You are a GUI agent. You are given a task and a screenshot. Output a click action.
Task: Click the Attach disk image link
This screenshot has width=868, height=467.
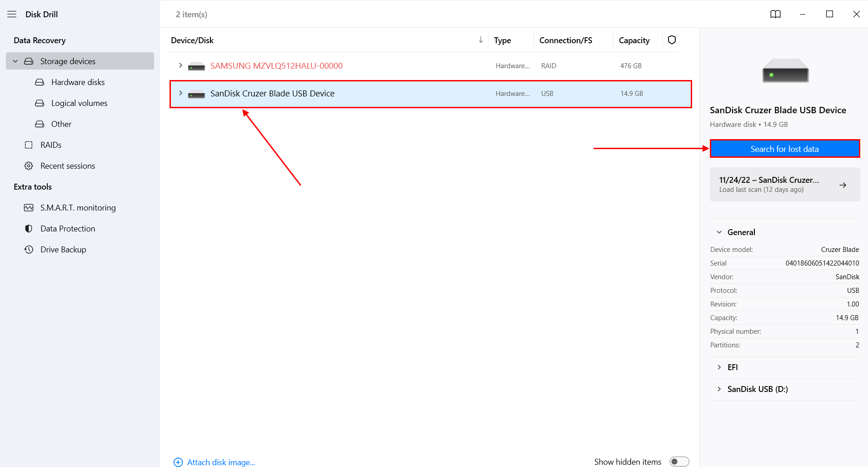221,462
